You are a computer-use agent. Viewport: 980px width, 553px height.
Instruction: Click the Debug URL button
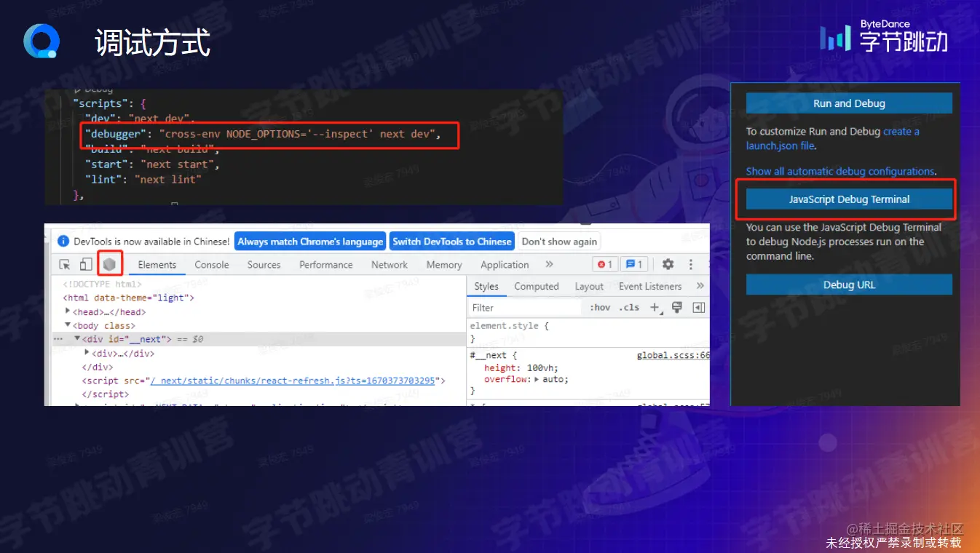pyautogui.click(x=849, y=285)
